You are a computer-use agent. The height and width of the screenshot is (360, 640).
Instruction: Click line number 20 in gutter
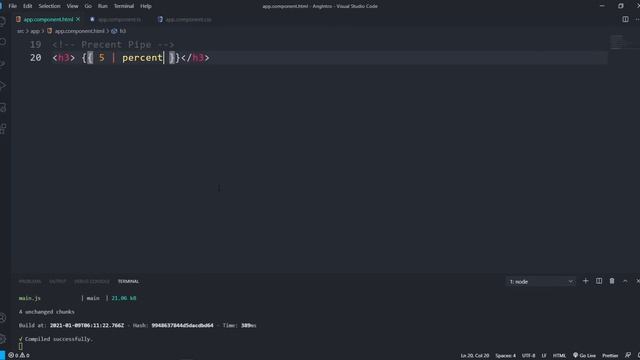[x=36, y=58]
